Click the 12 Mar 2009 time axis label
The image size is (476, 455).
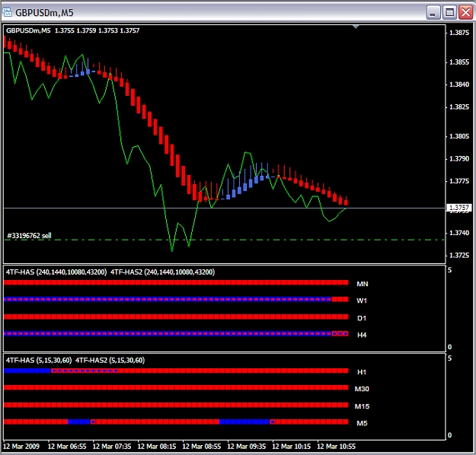tap(21, 446)
